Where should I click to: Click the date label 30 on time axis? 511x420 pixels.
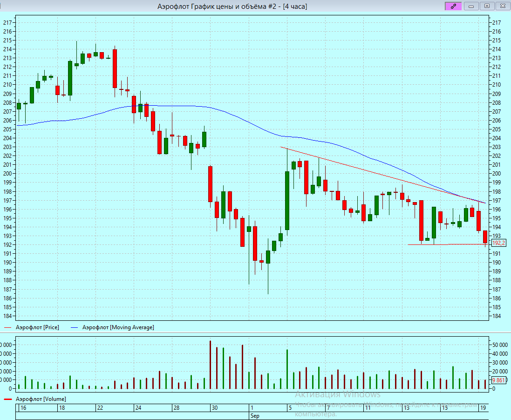pos(214,407)
